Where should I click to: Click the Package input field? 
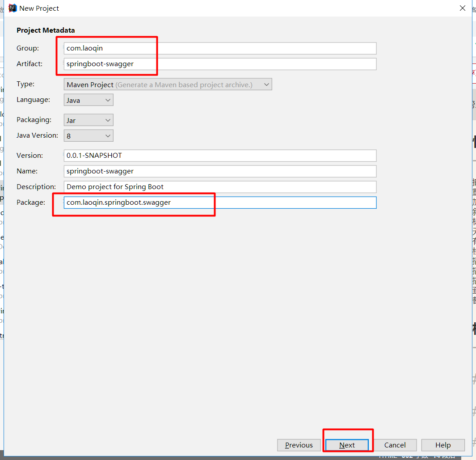pos(220,203)
